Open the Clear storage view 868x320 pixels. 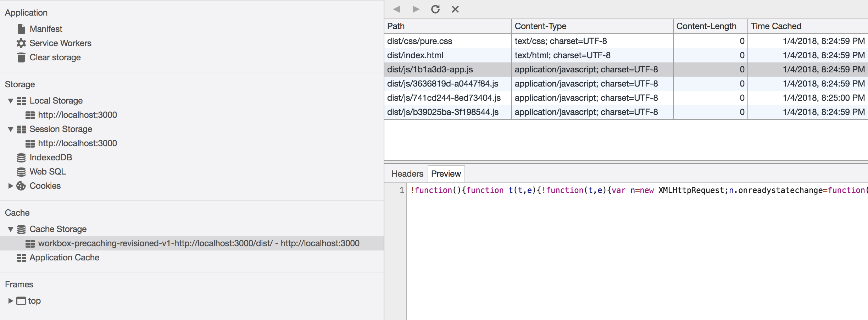coord(55,57)
